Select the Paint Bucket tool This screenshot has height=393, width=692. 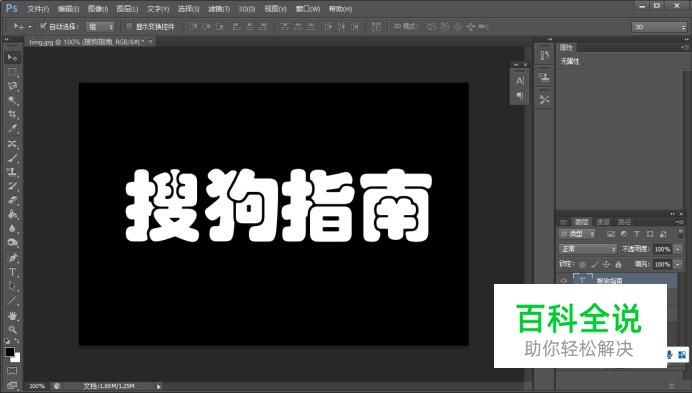12,214
